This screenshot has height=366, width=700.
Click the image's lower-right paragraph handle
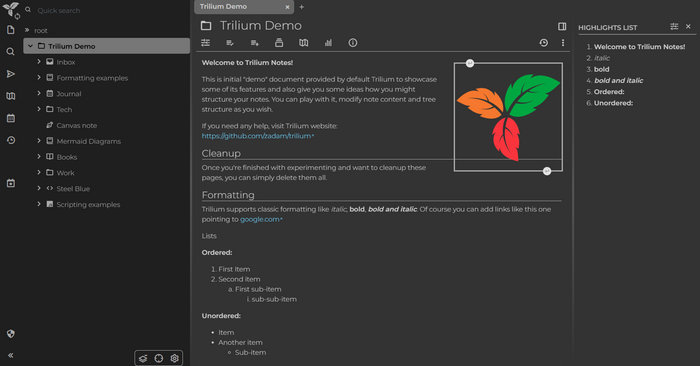click(x=546, y=171)
